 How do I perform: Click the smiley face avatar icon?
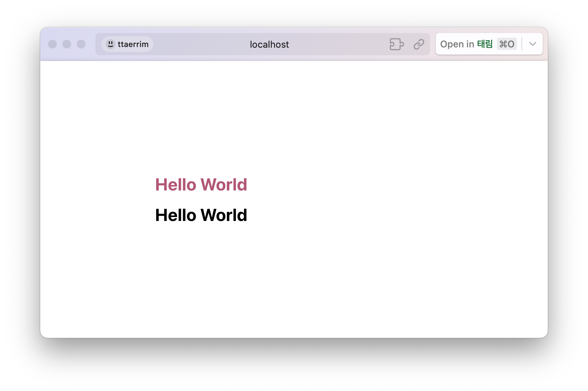pos(111,44)
